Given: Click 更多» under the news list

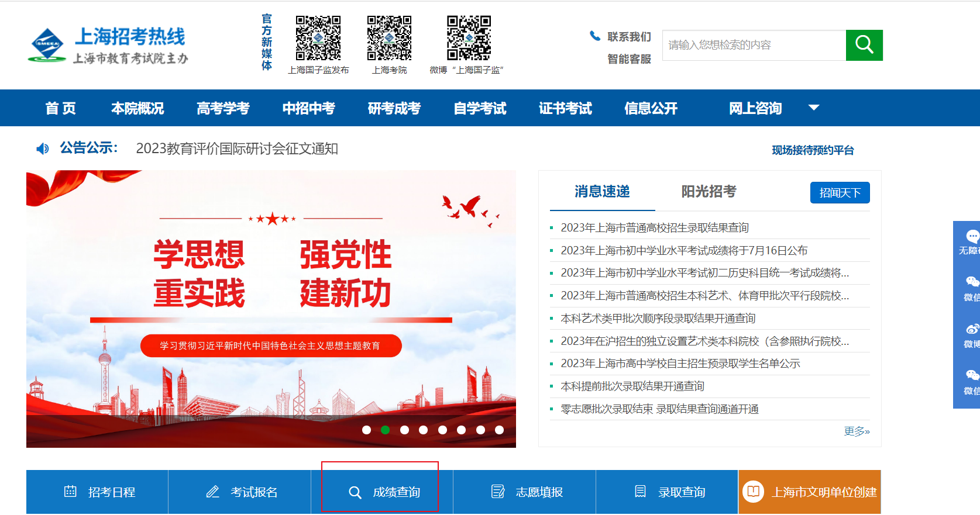Looking at the screenshot, I should click(x=857, y=431).
